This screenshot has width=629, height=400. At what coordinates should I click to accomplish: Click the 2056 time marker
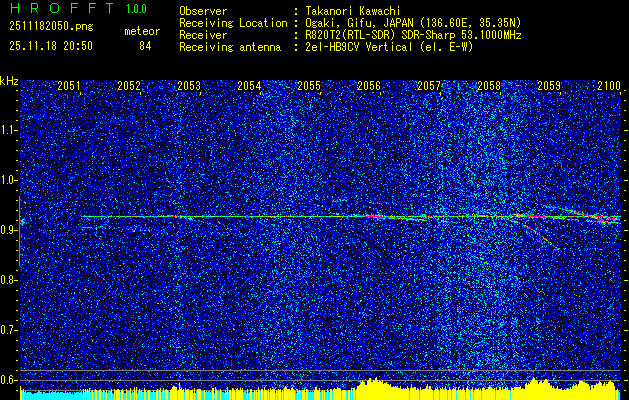[x=369, y=86]
